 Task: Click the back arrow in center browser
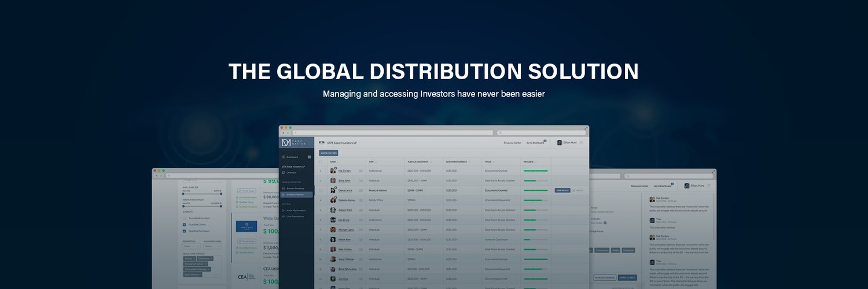(x=283, y=133)
